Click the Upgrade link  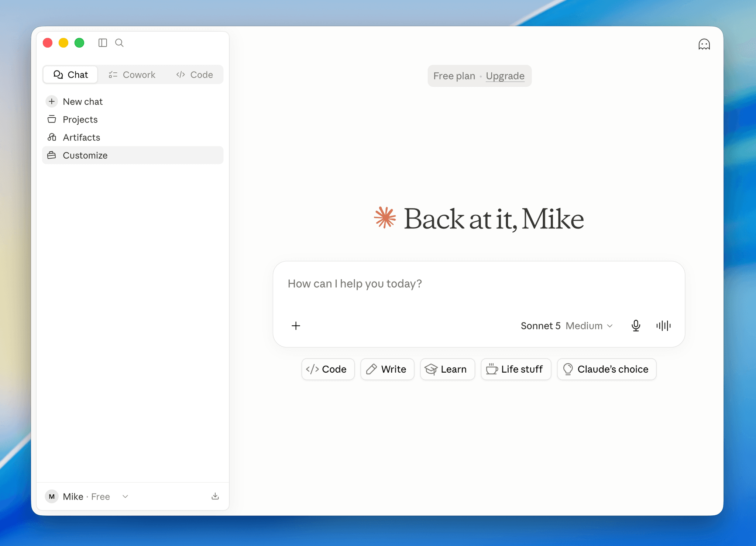[x=505, y=76]
